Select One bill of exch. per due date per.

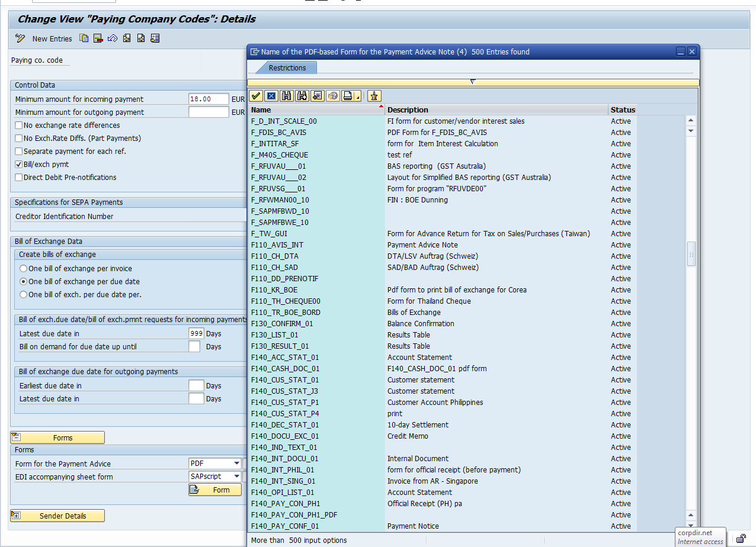point(24,295)
